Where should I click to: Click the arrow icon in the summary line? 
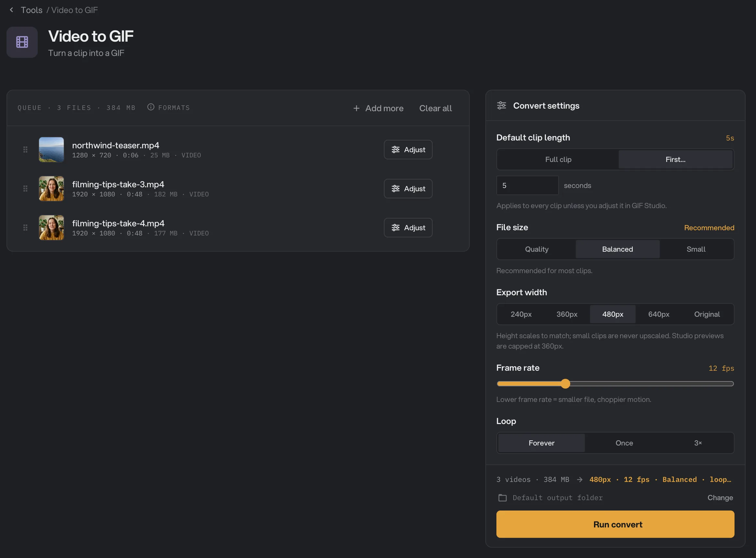tap(580, 480)
